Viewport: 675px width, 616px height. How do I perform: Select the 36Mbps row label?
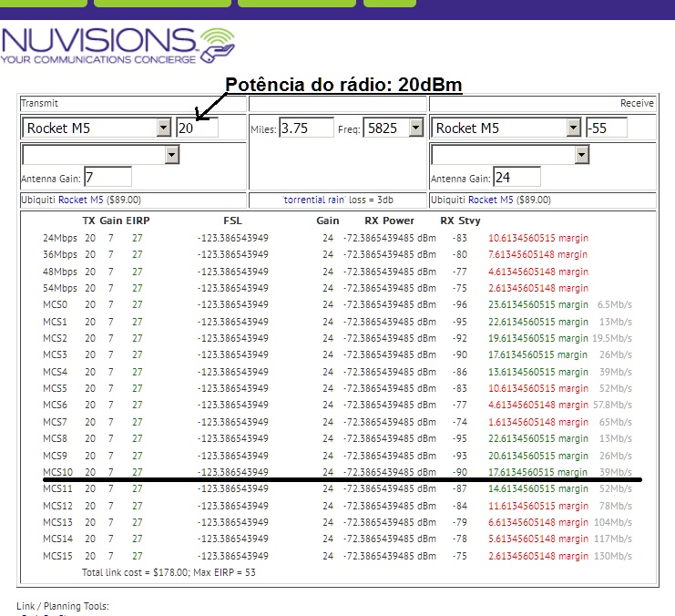(x=60, y=254)
